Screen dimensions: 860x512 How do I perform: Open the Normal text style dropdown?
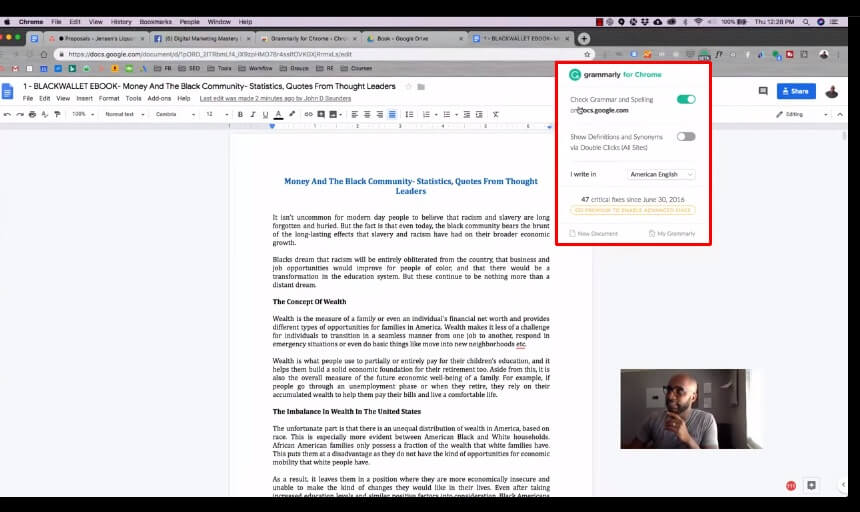125,115
